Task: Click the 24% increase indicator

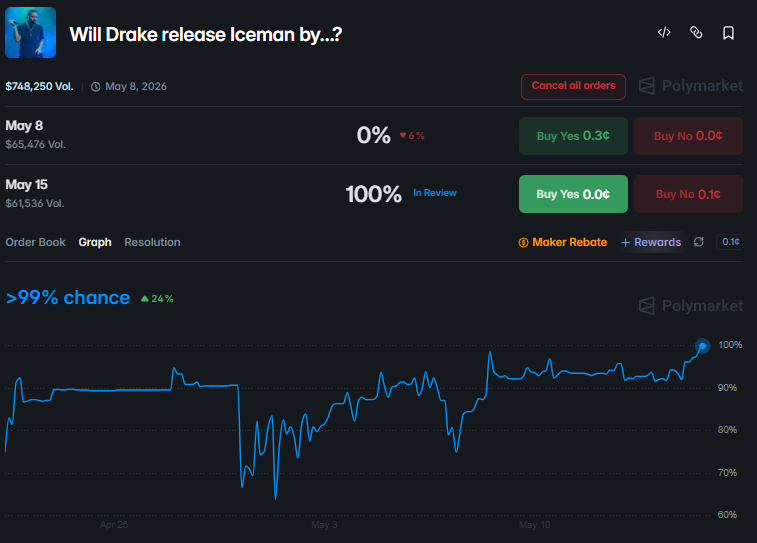Action: pyautogui.click(x=157, y=299)
